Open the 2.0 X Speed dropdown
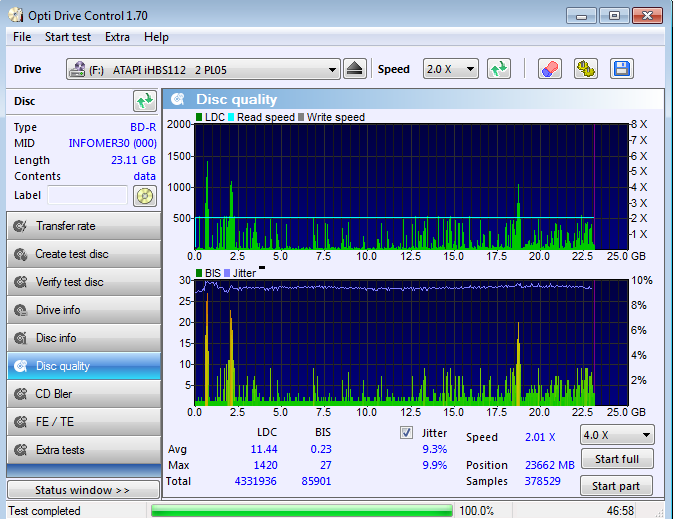The height and width of the screenshot is (519, 675). pos(450,69)
